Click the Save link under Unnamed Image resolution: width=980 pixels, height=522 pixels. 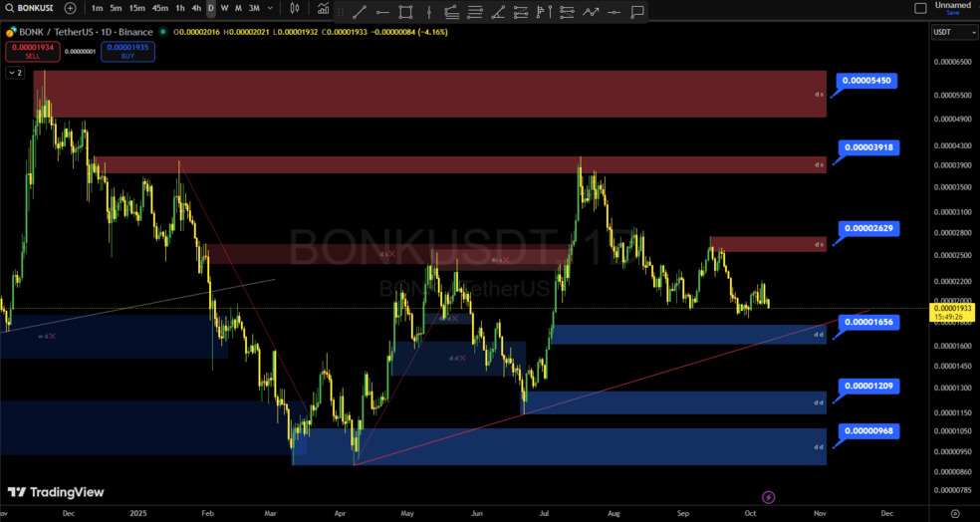click(x=953, y=13)
